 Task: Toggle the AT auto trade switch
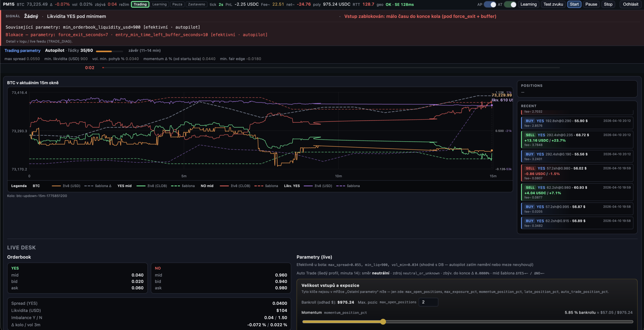(x=510, y=4)
